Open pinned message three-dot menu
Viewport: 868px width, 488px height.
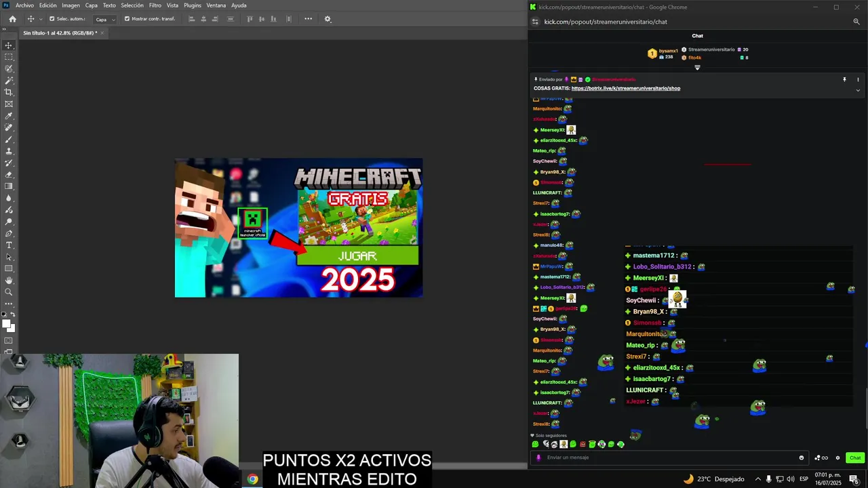tap(858, 79)
